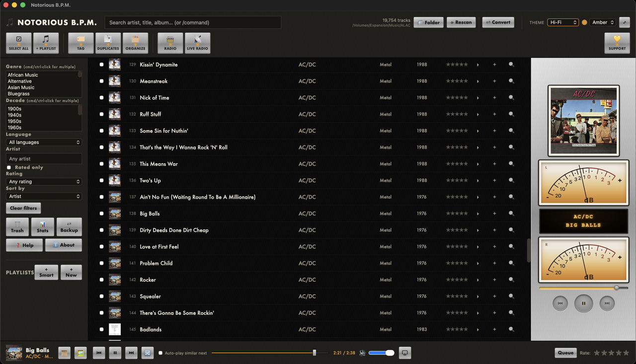Open the Backup tool
Viewport: 636px width, 364px height.
point(69,227)
